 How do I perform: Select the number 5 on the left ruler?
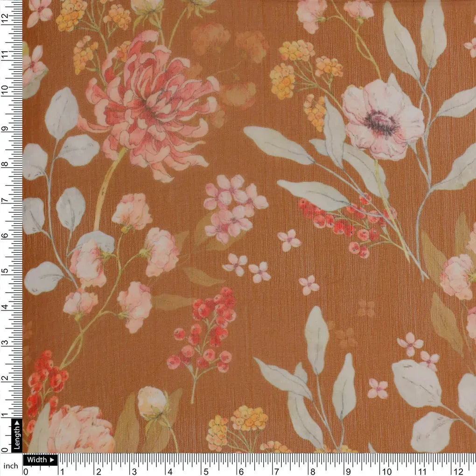point(5,270)
